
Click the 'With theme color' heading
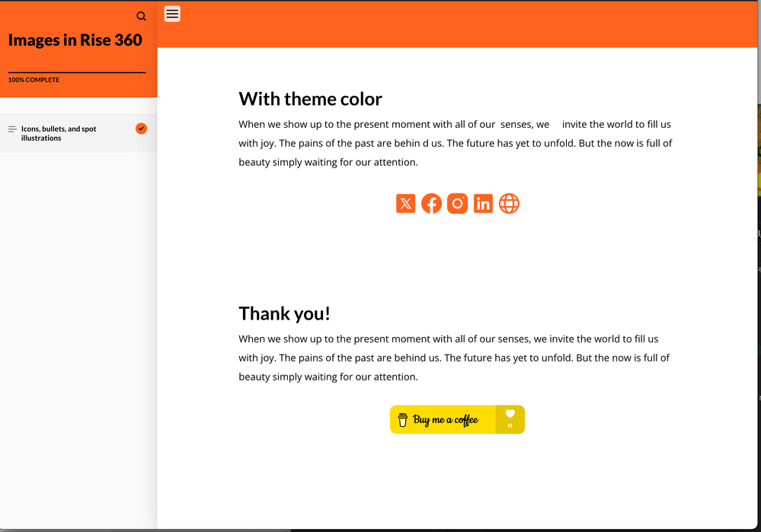(x=310, y=99)
